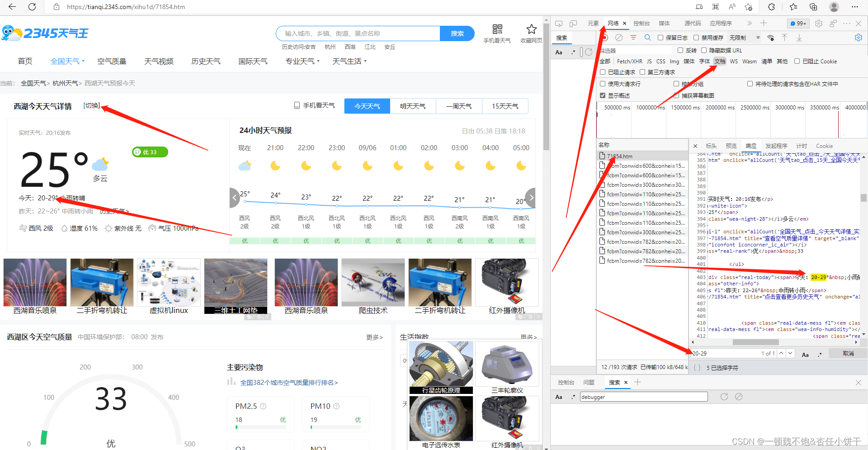Enable the 使用大请求行 checkbox
The height and width of the screenshot is (450, 868).
pyautogui.click(x=603, y=84)
